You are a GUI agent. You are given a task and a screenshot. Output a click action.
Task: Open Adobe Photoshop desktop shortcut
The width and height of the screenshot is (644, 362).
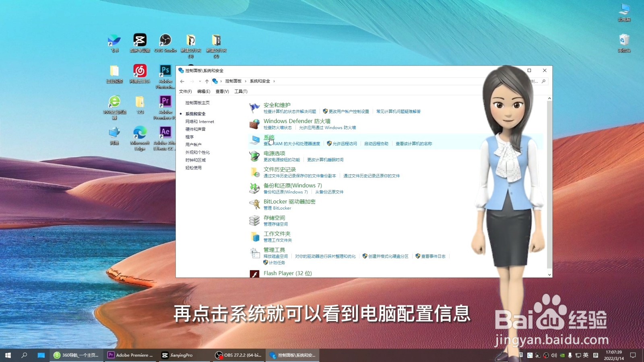pyautogui.click(x=165, y=77)
